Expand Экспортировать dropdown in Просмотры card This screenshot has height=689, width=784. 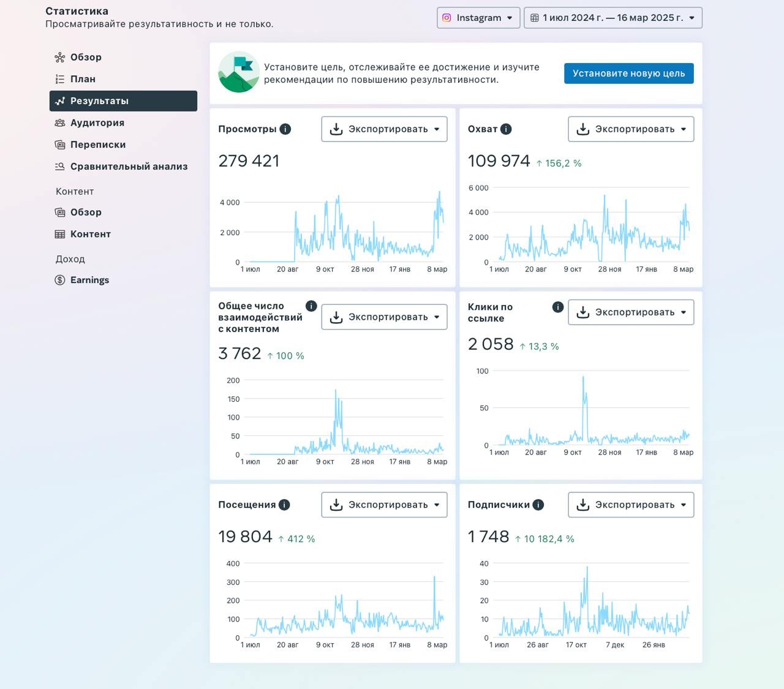(x=384, y=129)
